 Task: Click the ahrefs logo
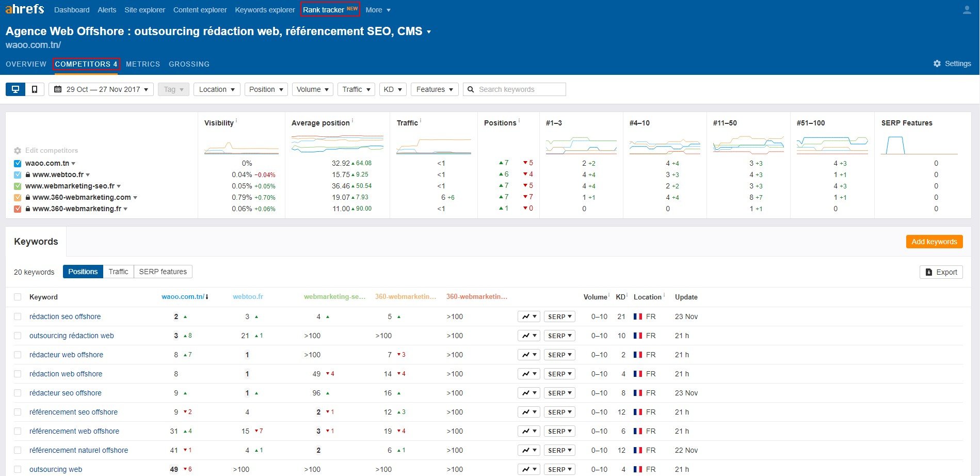click(x=25, y=9)
